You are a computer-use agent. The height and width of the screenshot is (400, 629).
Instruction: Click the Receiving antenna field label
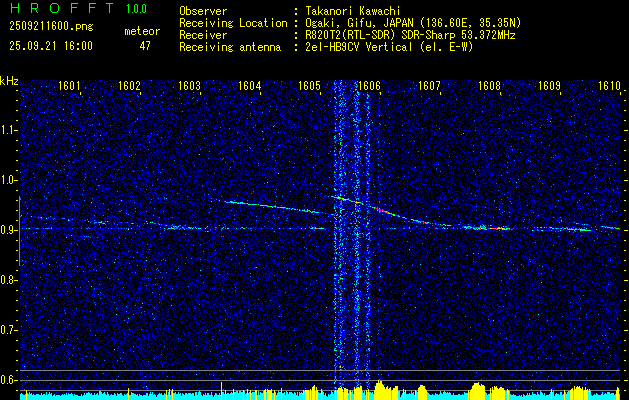tap(230, 47)
